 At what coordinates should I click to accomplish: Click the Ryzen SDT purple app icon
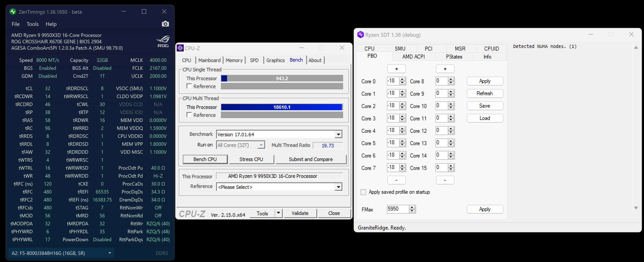pyautogui.click(x=360, y=34)
